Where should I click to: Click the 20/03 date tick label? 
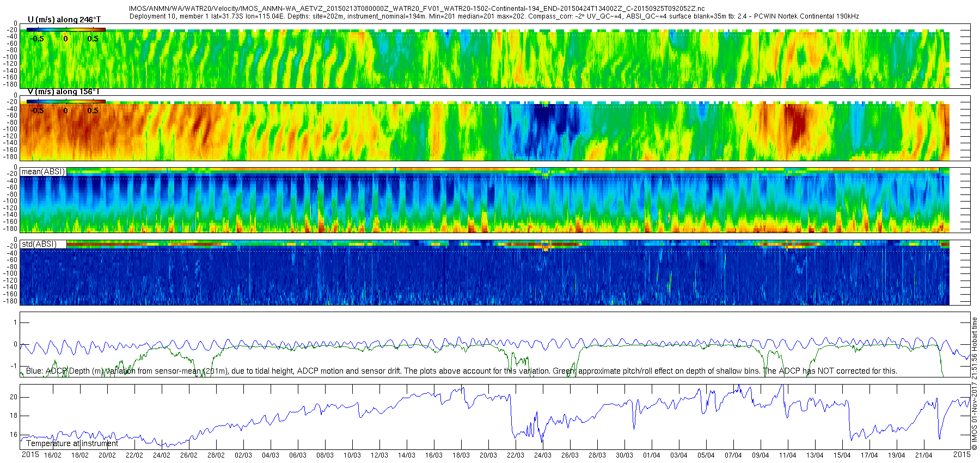click(488, 455)
